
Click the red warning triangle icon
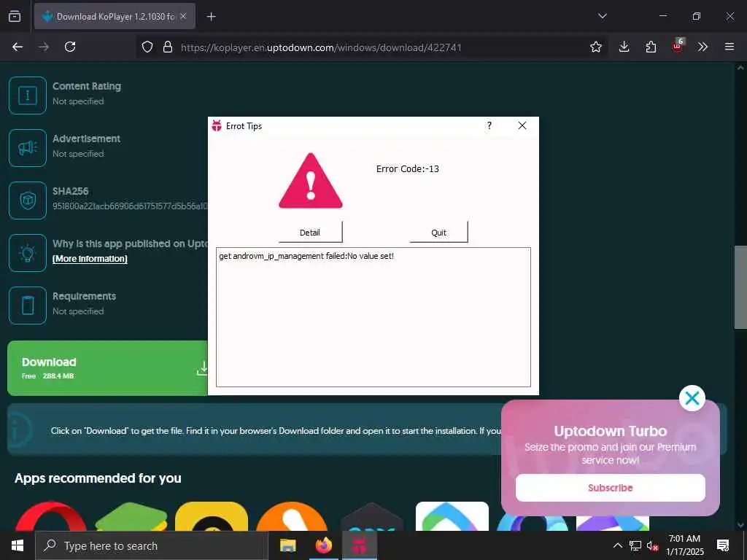[311, 181]
